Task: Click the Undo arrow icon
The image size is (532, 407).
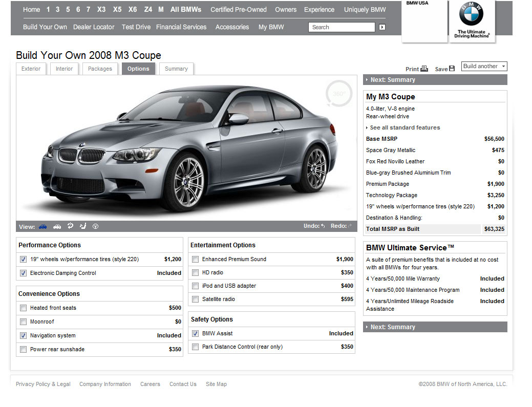Action: (323, 226)
